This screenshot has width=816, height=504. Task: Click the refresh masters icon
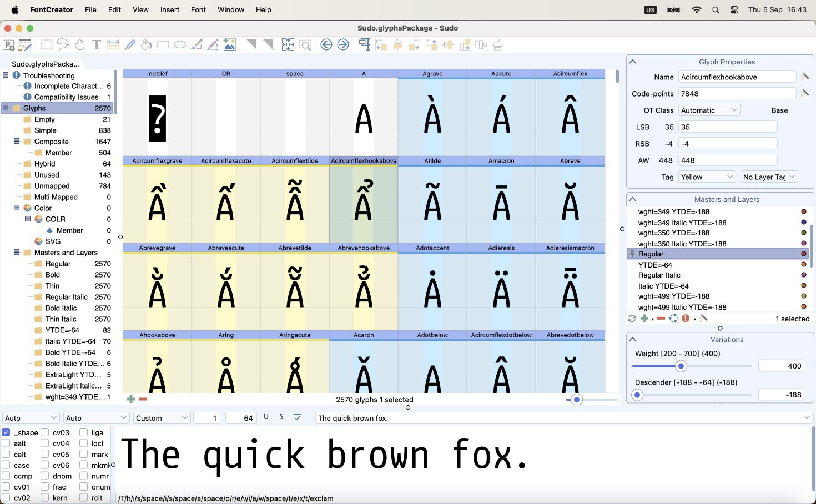point(632,319)
